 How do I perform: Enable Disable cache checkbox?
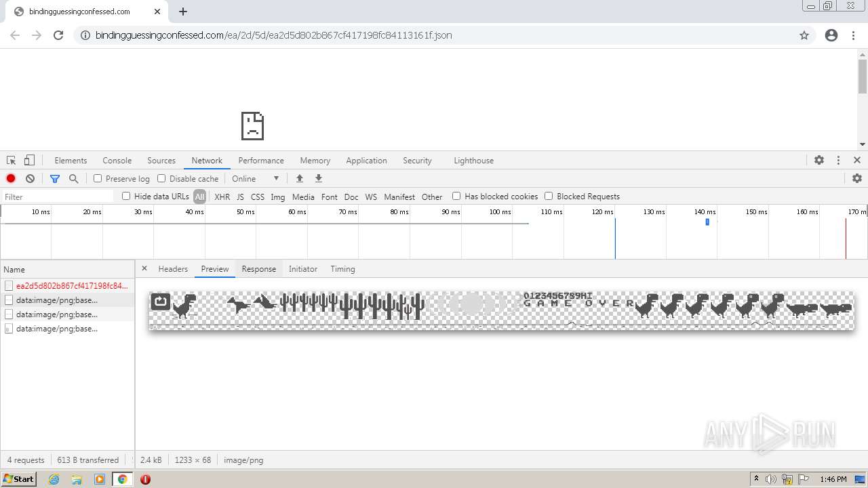coord(161,178)
